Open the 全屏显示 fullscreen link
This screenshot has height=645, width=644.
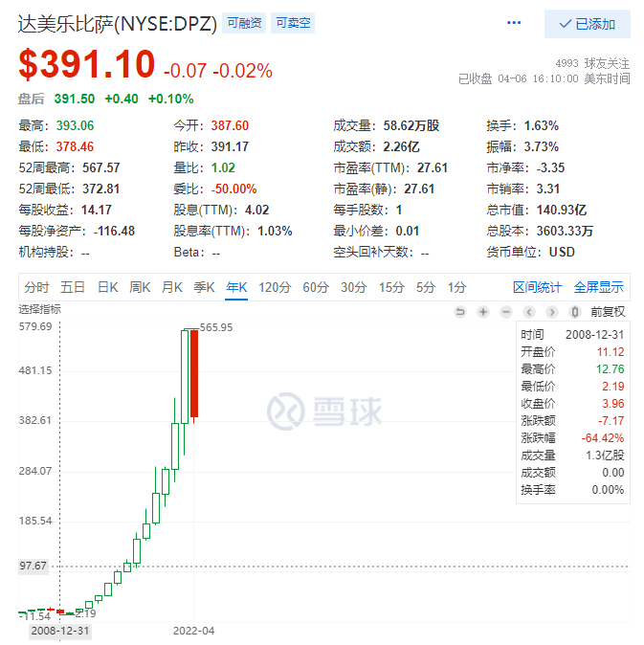(x=599, y=287)
